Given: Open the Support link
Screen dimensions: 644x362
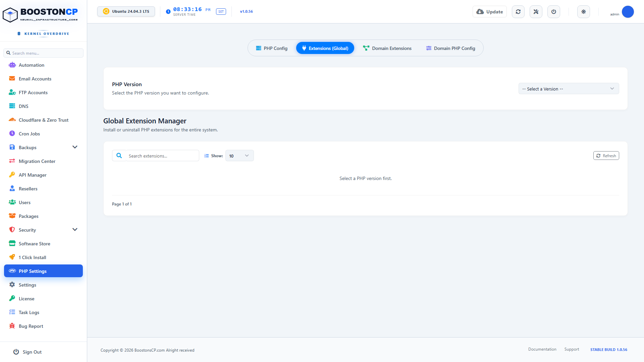Looking at the screenshot, I should (x=572, y=349).
